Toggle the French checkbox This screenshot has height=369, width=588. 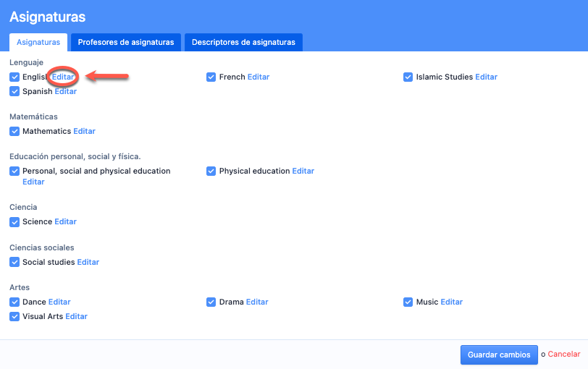point(211,77)
